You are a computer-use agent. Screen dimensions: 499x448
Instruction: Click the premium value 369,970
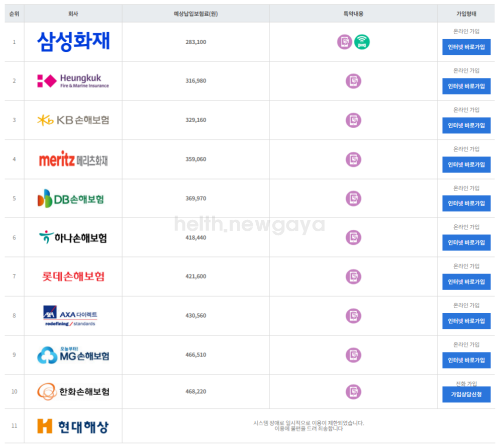[195, 199]
